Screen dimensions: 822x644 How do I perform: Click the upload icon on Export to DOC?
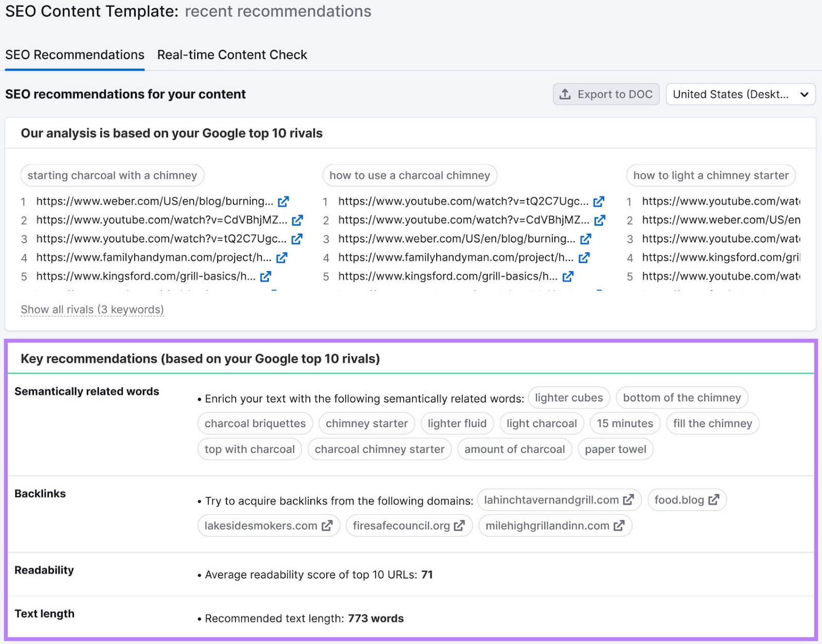[566, 94]
